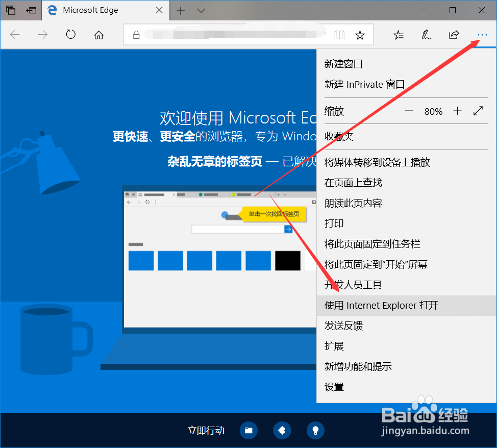The height and width of the screenshot is (448, 497).
Task: Close the Microsoft Edge tab
Action: (x=159, y=10)
